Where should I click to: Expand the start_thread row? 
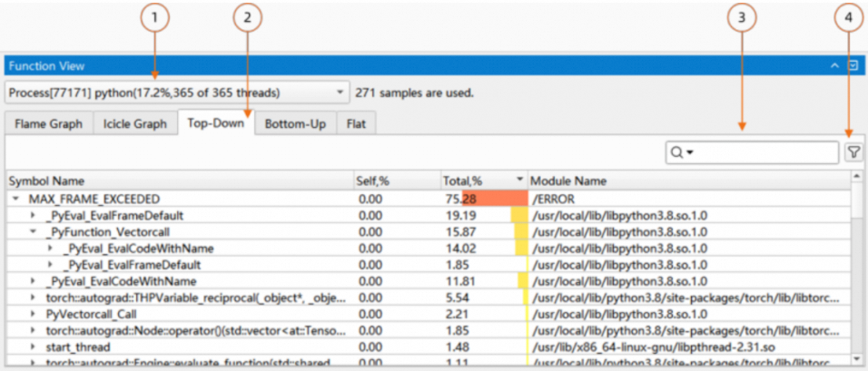pos(34,347)
